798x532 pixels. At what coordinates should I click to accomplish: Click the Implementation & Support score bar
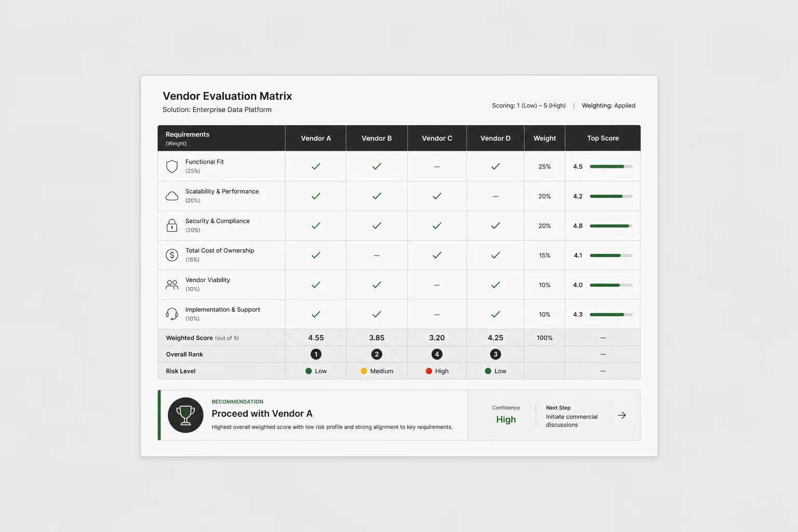[x=611, y=314]
